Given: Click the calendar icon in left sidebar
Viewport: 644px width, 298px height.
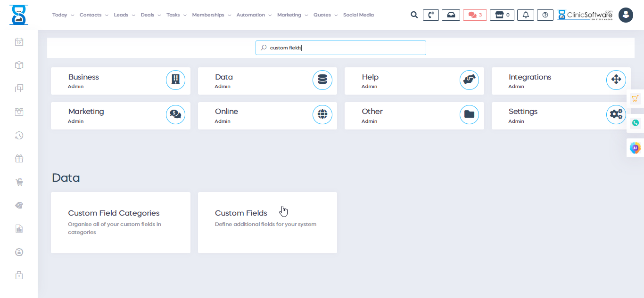Looking at the screenshot, I should pos(19,42).
